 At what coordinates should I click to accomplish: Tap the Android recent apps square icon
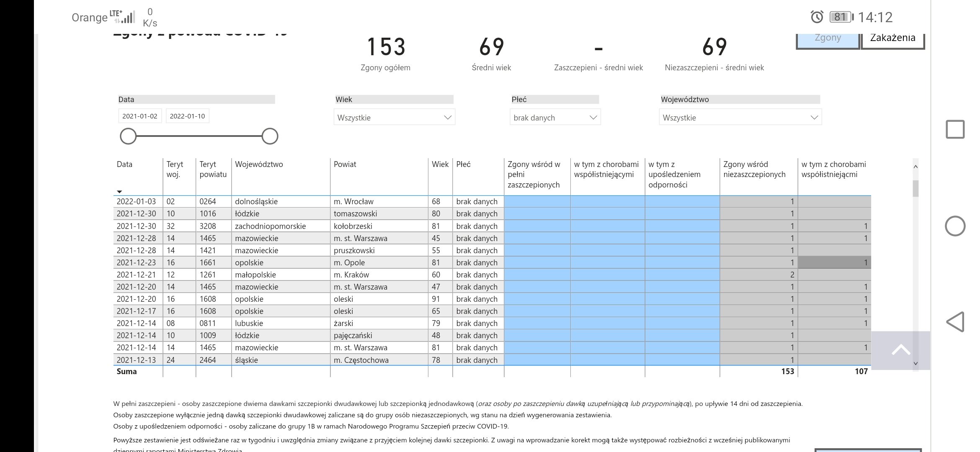tap(955, 129)
